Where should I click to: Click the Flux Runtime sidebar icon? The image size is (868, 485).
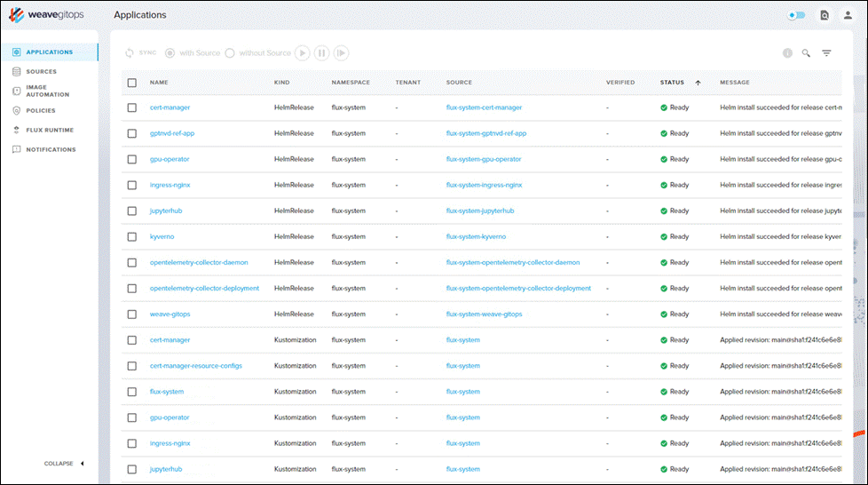pyautogui.click(x=17, y=131)
